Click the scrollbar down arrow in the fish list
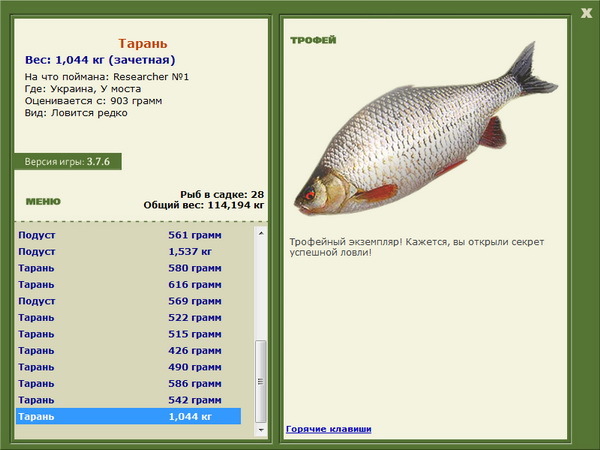600x450 pixels. (x=262, y=430)
